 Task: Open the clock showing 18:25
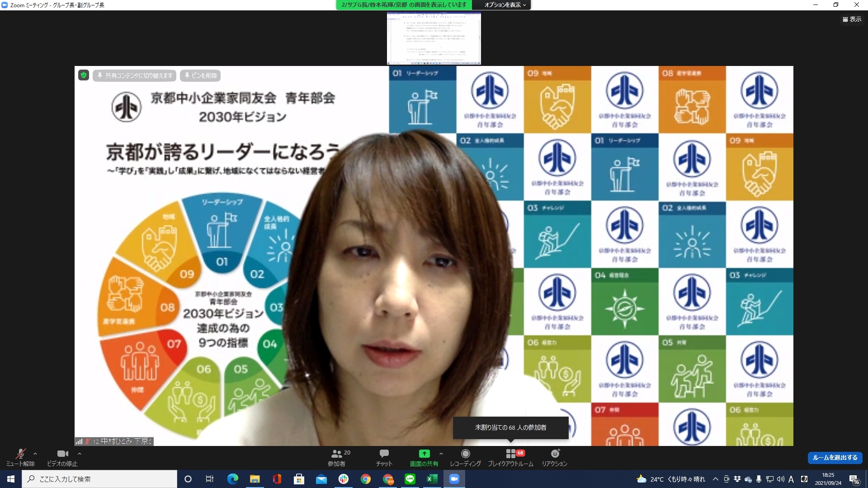point(828,479)
